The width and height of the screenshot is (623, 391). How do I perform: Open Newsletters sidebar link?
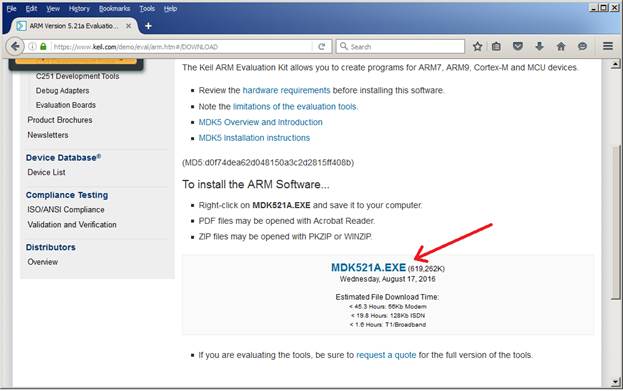click(x=48, y=135)
